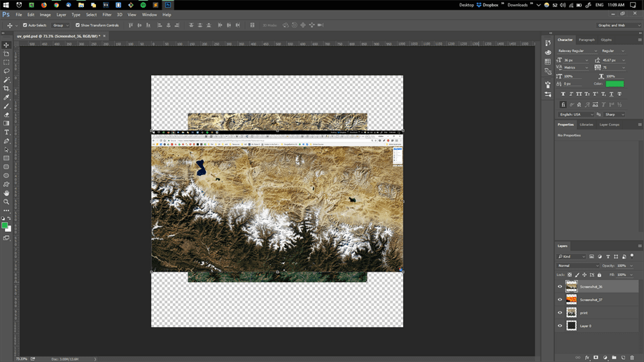Viewport: 644px width, 362px height.
Task: Click the Add layer style fx icon
Action: (587, 358)
